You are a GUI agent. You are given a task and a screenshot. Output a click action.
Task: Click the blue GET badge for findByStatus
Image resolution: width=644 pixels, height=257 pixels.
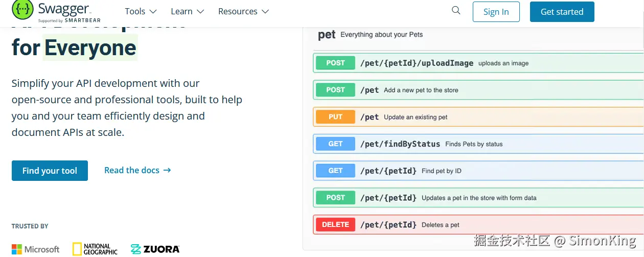tap(335, 144)
